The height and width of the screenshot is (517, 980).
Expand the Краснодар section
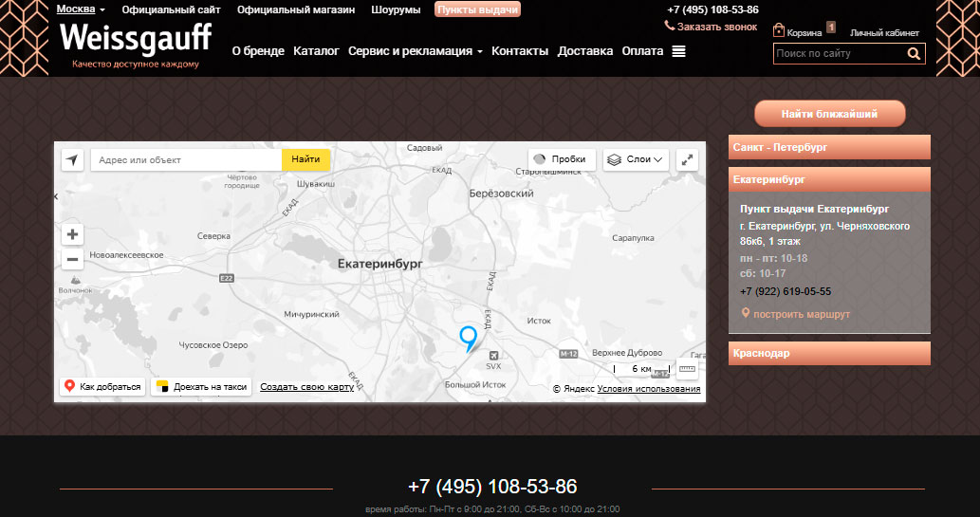[x=829, y=353]
